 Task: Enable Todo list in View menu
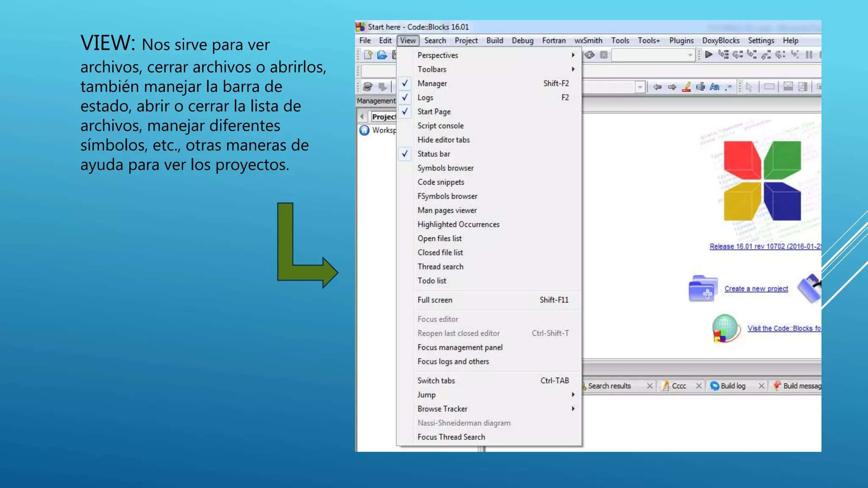pyautogui.click(x=490, y=280)
